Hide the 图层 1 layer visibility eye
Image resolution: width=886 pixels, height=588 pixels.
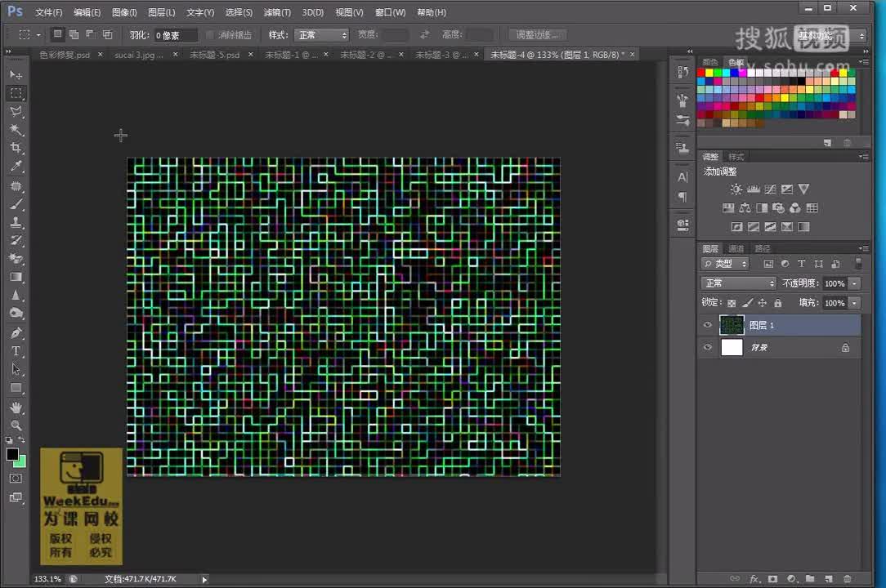click(x=708, y=325)
